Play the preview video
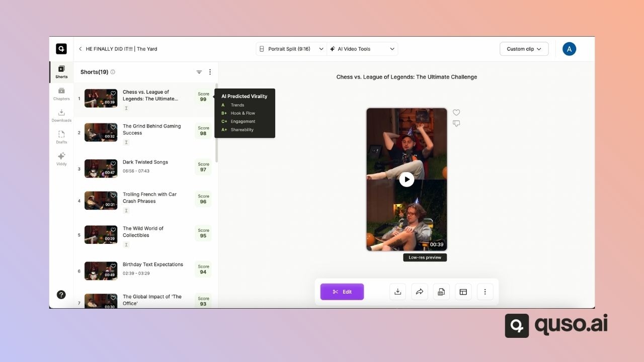 pos(407,179)
